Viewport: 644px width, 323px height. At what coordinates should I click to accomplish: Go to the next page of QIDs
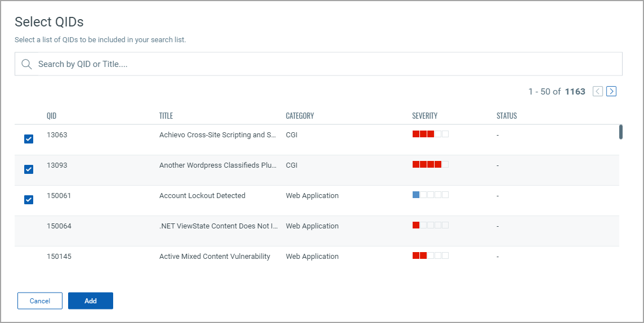click(x=611, y=91)
